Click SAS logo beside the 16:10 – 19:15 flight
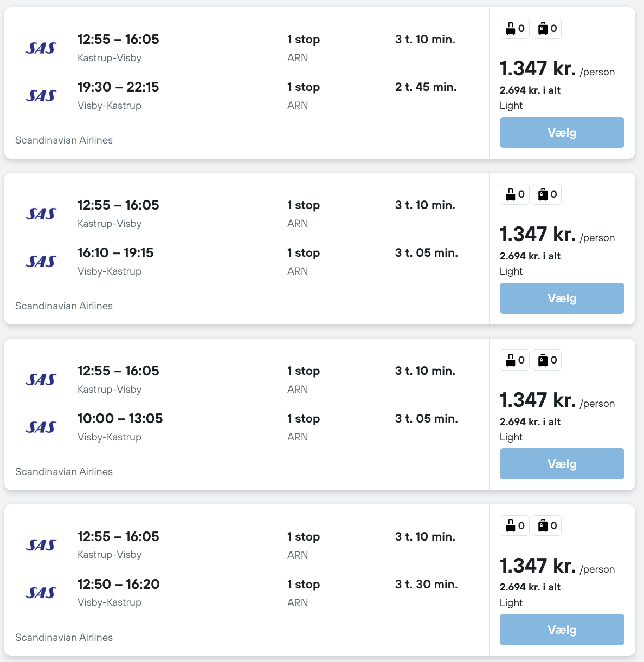 pyautogui.click(x=41, y=262)
